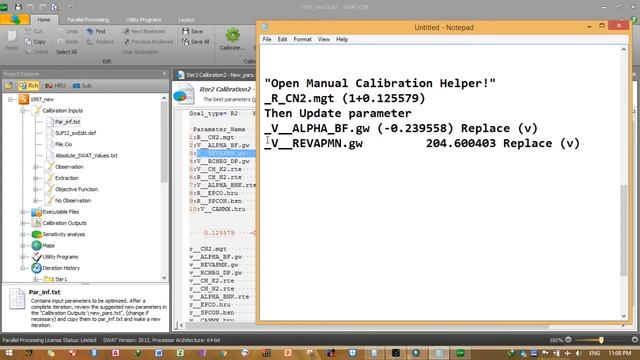Click Next Bookmark in the ribbon

tap(144, 31)
